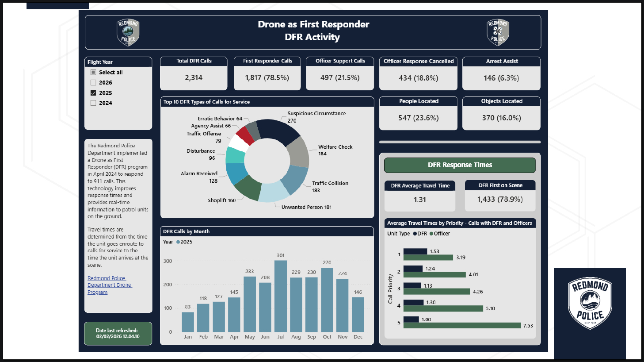The image size is (644, 362).
Task: Click the Total DFR Calls card
Action: point(194,73)
